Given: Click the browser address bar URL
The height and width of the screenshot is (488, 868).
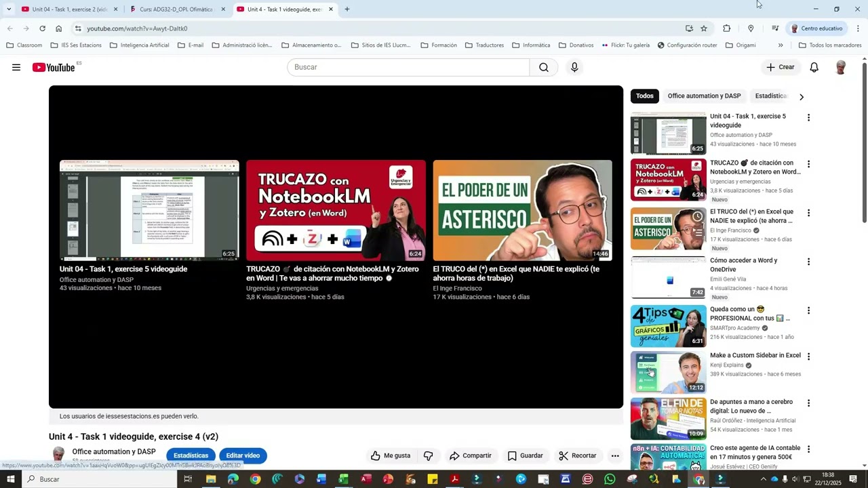Looking at the screenshot, I should point(137,28).
